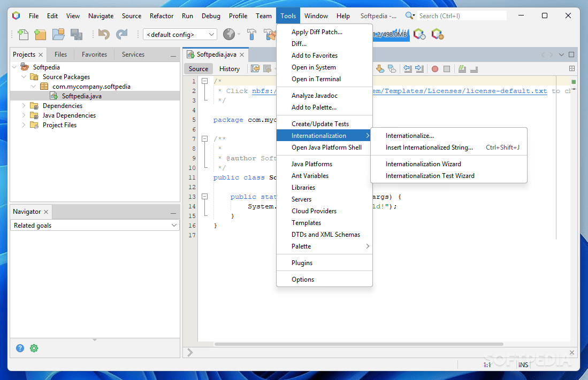Start macro recording with red circle

coord(435,69)
